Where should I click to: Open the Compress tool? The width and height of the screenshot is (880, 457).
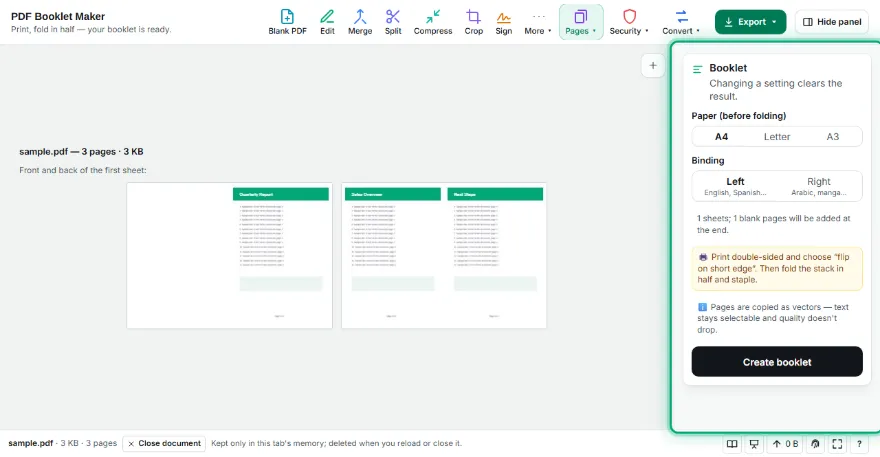[x=433, y=22]
